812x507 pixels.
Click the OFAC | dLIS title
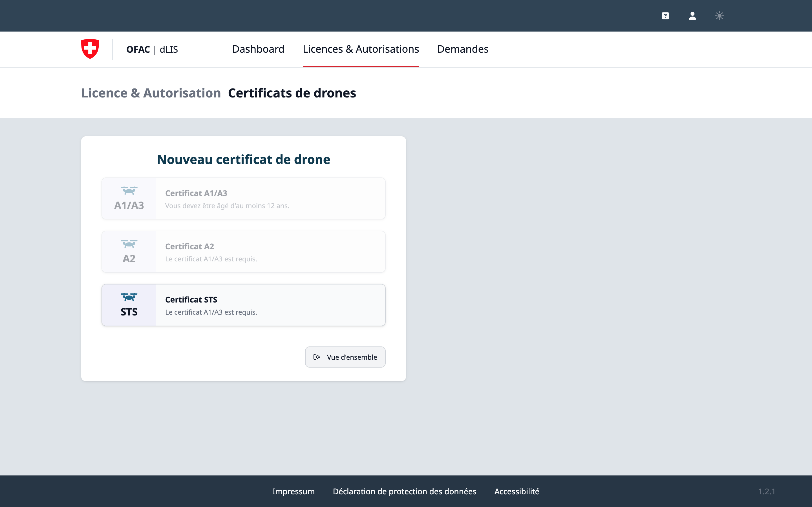tap(152, 49)
